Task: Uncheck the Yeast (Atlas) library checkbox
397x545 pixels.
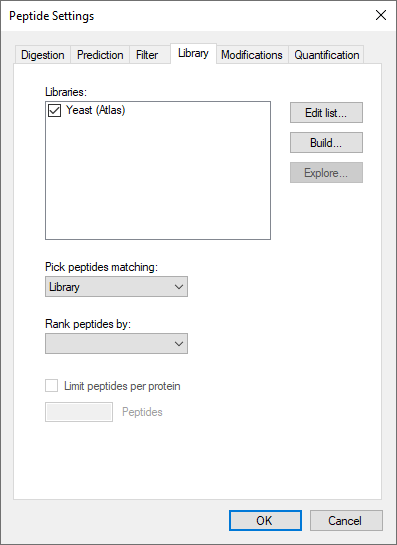Action: [x=55, y=111]
